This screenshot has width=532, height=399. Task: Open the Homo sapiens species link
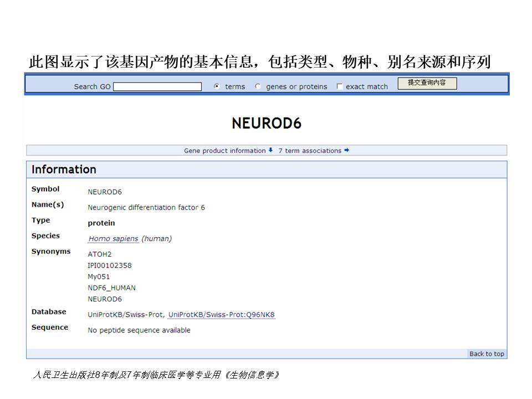[113, 239]
